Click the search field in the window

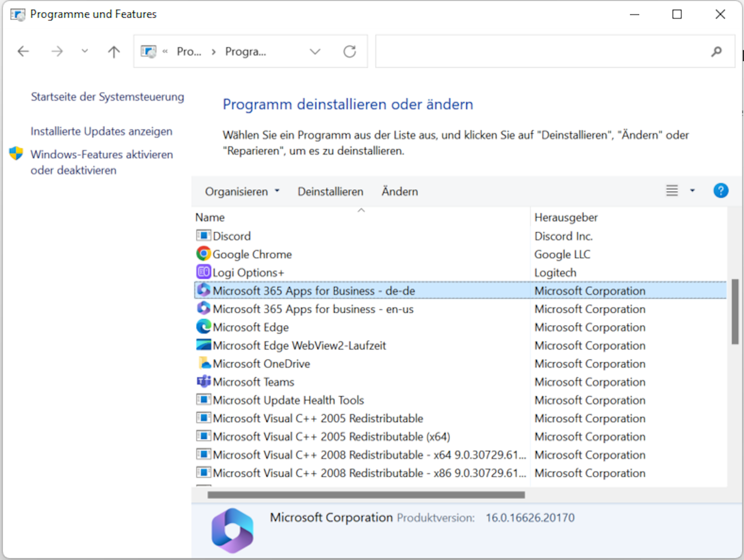[542, 51]
